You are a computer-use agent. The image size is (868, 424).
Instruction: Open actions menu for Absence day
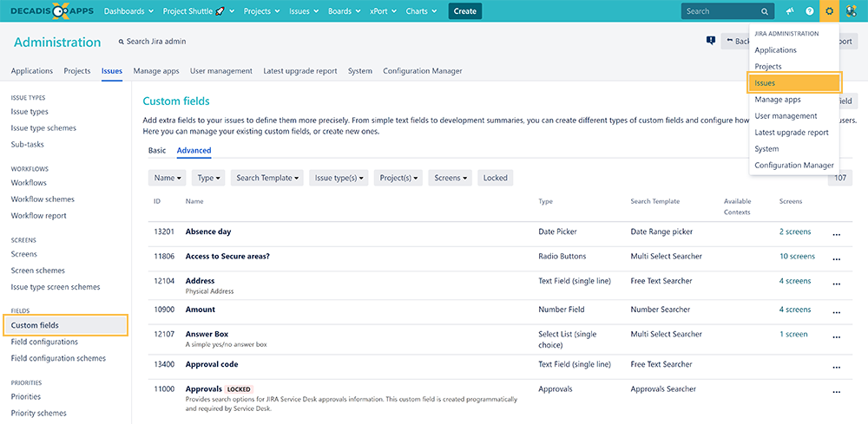[837, 234]
